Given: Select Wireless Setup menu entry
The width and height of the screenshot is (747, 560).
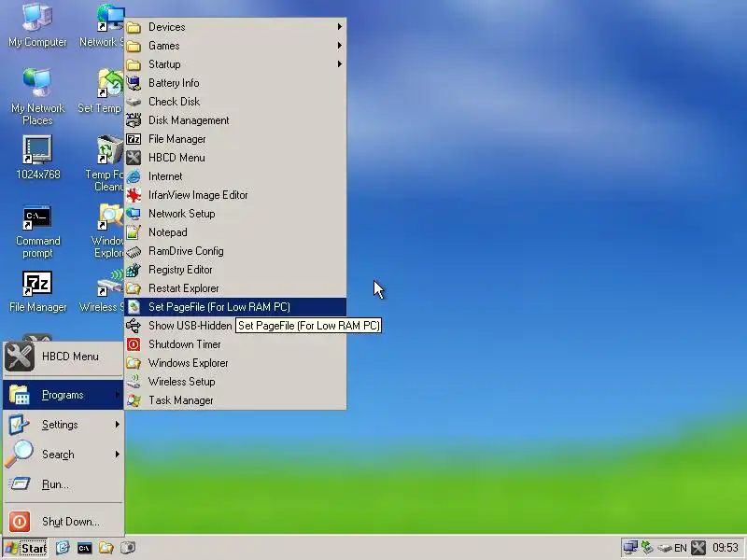Looking at the screenshot, I should [235, 382].
